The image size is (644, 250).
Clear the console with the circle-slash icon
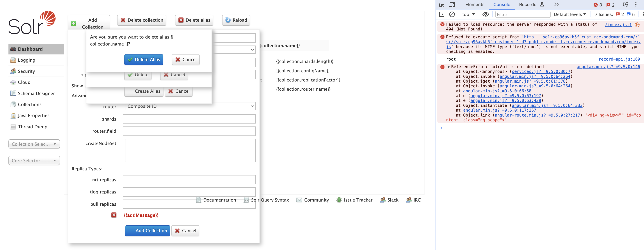452,15
